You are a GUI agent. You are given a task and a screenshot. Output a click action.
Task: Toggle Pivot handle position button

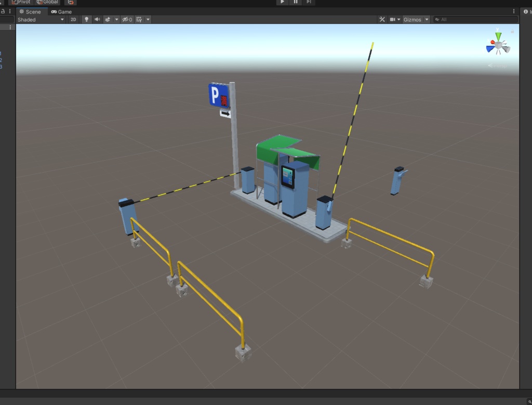pos(21,2)
